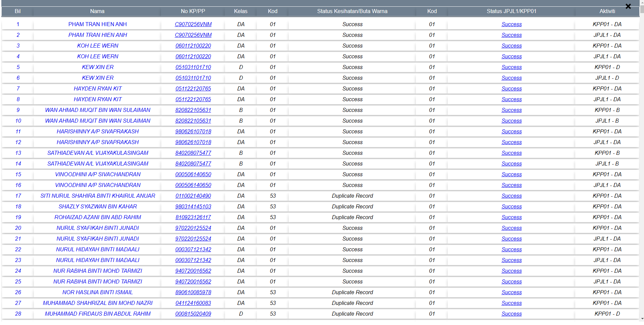
Task: Open ID 000815020409 link
Action: (x=193, y=314)
